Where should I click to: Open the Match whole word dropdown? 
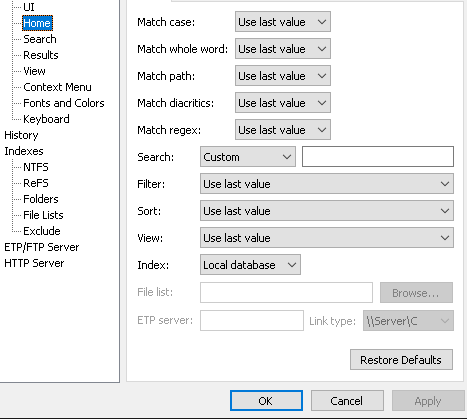pyautogui.click(x=283, y=49)
